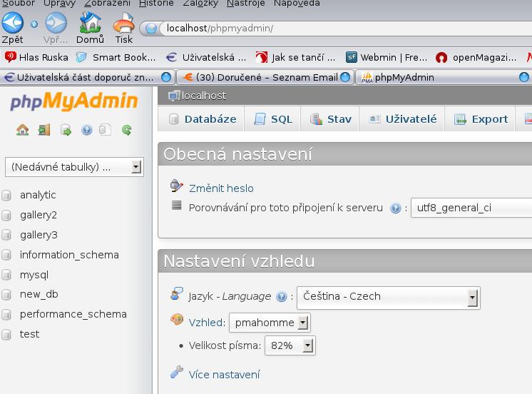Click the change password key icon
This screenshot has height=394, width=532.
pyautogui.click(x=177, y=186)
